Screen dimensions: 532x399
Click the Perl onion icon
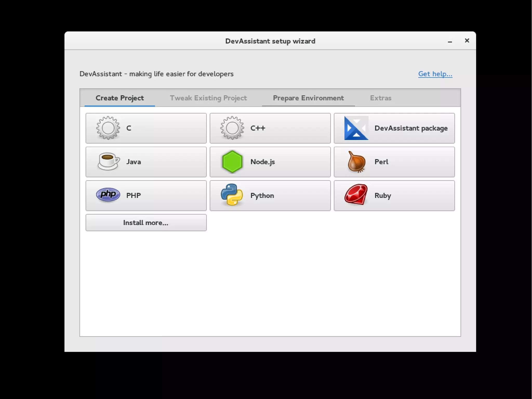[357, 162]
